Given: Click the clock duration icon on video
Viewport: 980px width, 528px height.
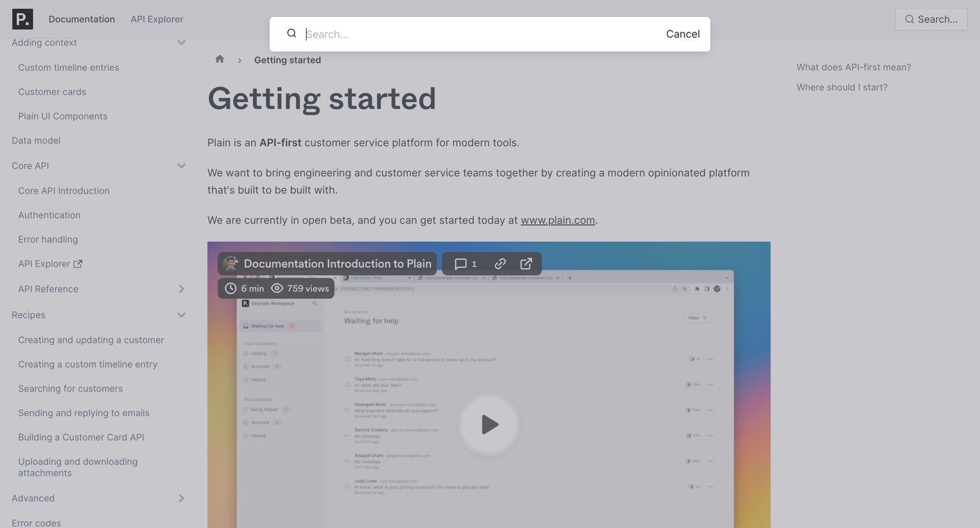Looking at the screenshot, I should pyautogui.click(x=230, y=289).
